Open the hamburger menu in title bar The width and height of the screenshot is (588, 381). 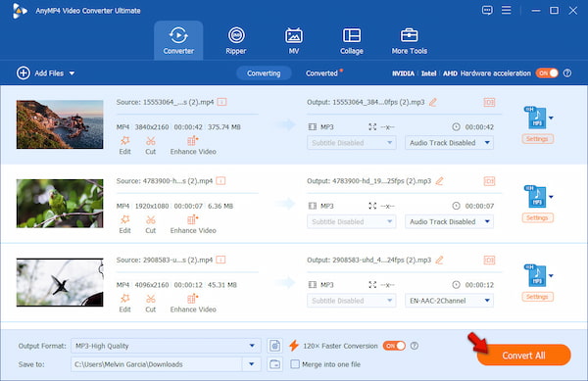[507, 10]
